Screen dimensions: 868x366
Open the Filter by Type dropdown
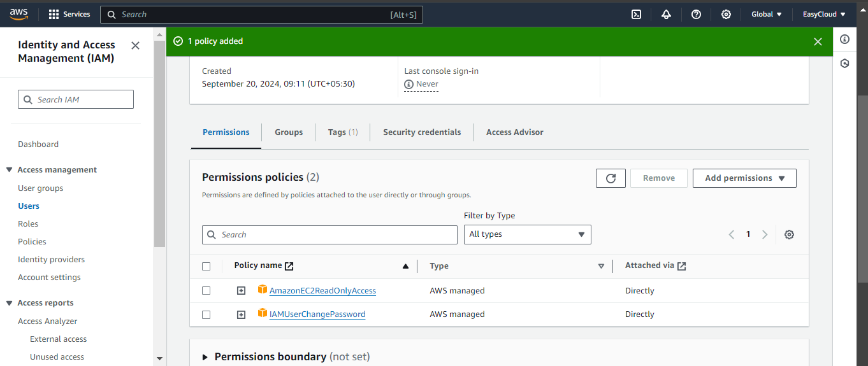(527, 234)
